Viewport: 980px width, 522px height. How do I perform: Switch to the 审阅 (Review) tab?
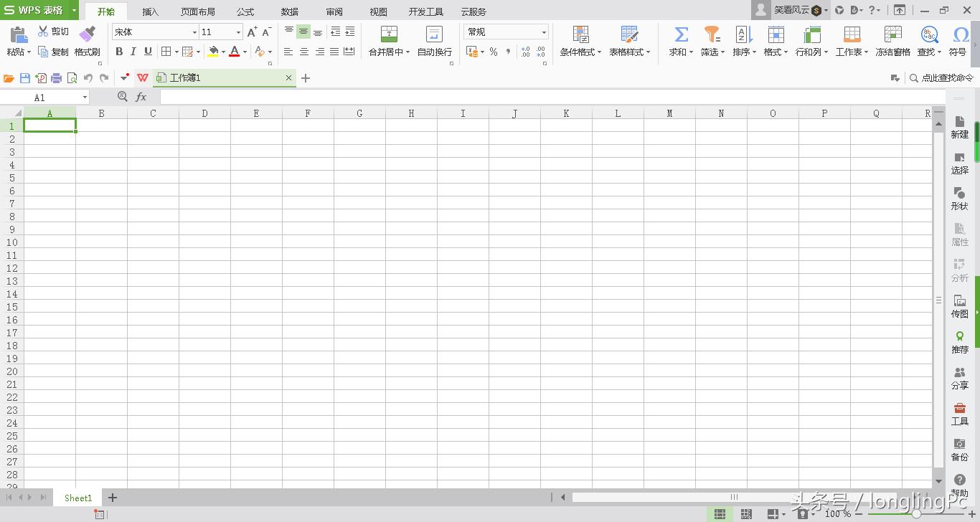[334, 11]
